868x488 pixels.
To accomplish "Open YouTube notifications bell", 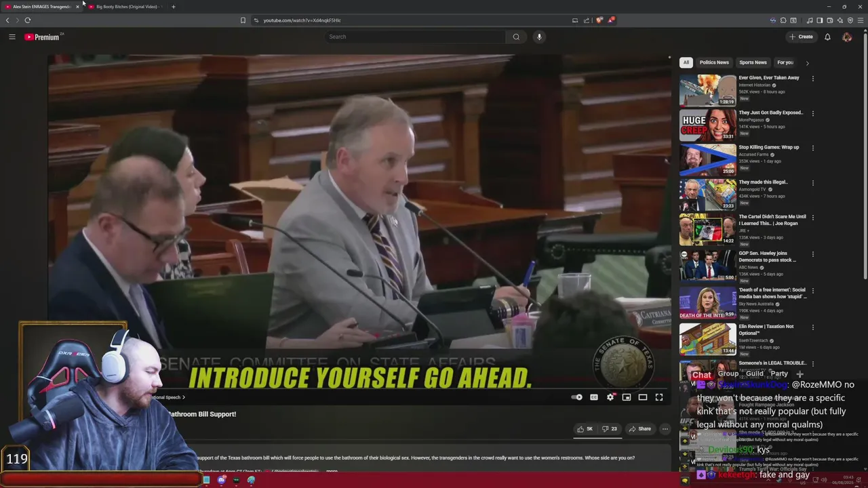I will [x=827, y=37].
